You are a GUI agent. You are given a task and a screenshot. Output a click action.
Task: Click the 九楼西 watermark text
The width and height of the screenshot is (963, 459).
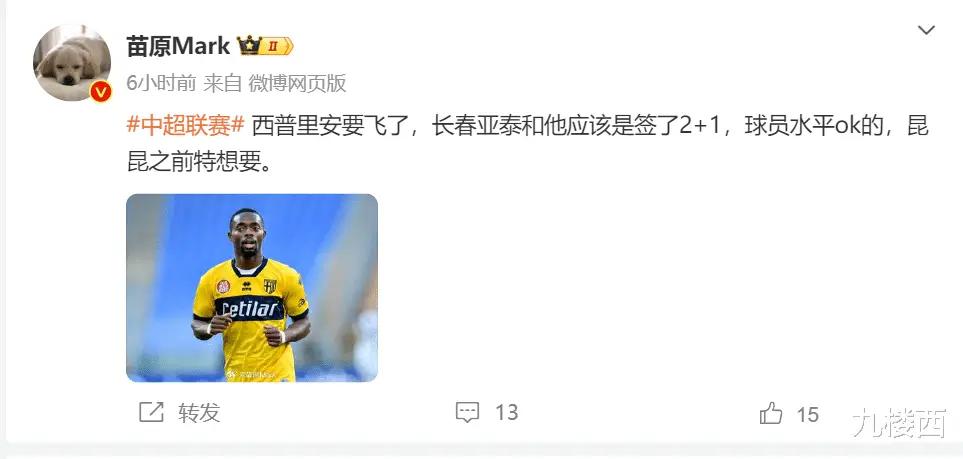pyautogui.click(x=899, y=423)
